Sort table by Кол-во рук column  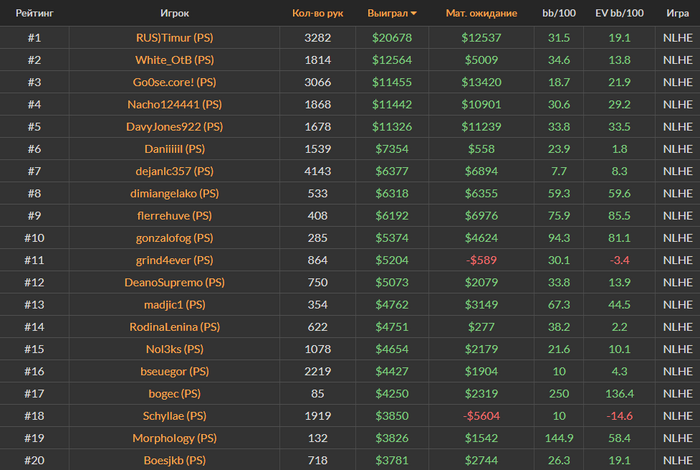click(x=317, y=13)
